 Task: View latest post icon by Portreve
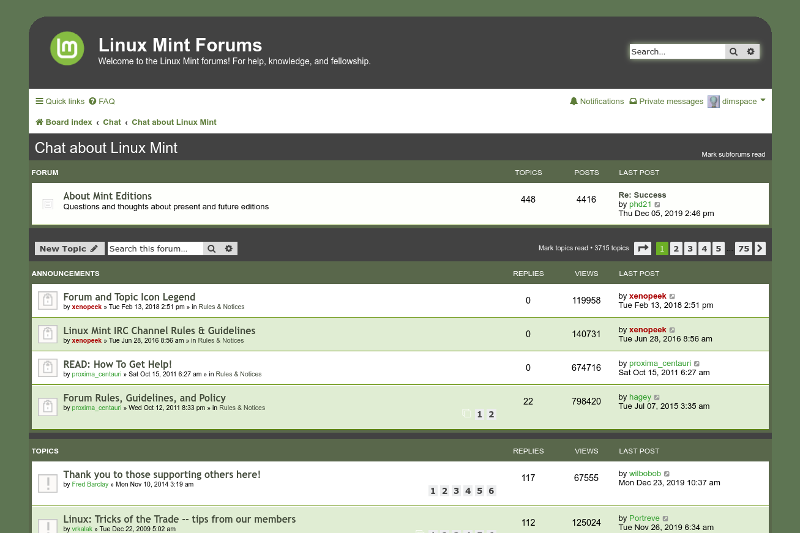tap(665, 518)
